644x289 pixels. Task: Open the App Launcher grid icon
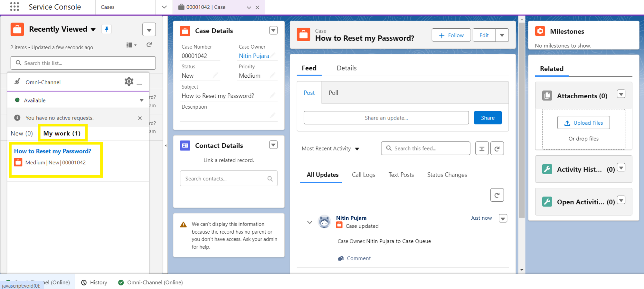pyautogui.click(x=14, y=7)
